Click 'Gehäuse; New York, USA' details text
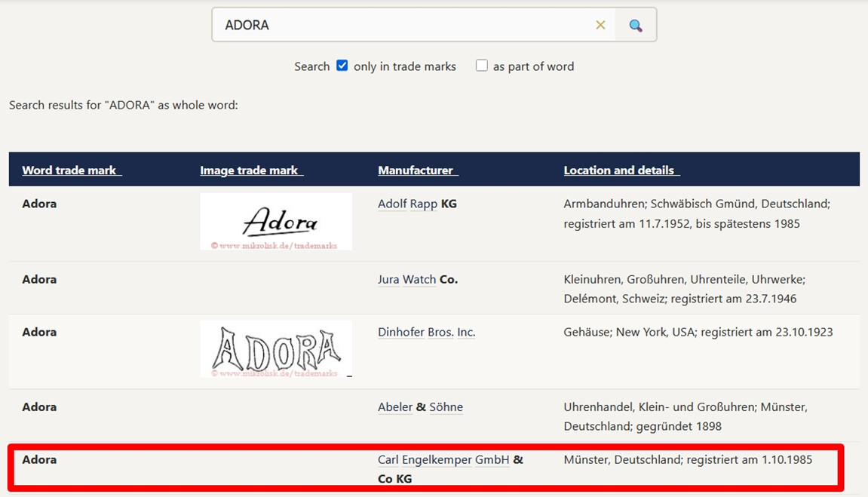 [x=630, y=332]
